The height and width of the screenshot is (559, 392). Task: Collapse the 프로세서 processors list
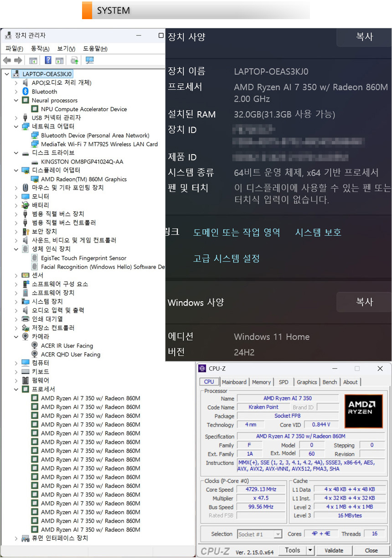[x=16, y=389]
